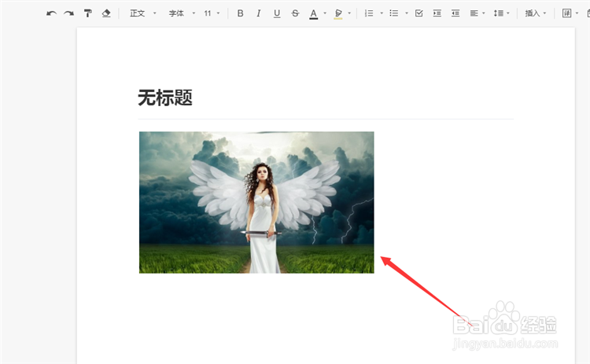Toggle bold formatting
Screen dimensions: 590x364
(240, 13)
